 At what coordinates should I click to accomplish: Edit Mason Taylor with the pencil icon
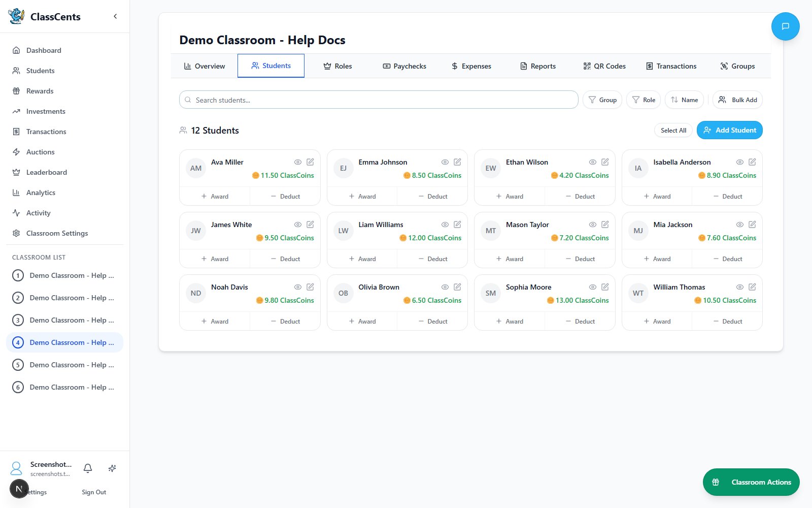click(605, 224)
